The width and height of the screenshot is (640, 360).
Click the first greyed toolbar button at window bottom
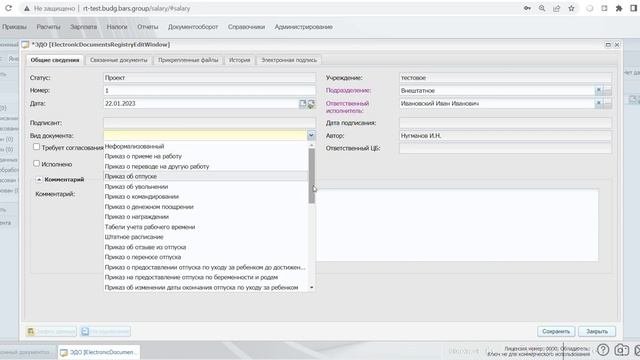pyautogui.click(x=51, y=331)
